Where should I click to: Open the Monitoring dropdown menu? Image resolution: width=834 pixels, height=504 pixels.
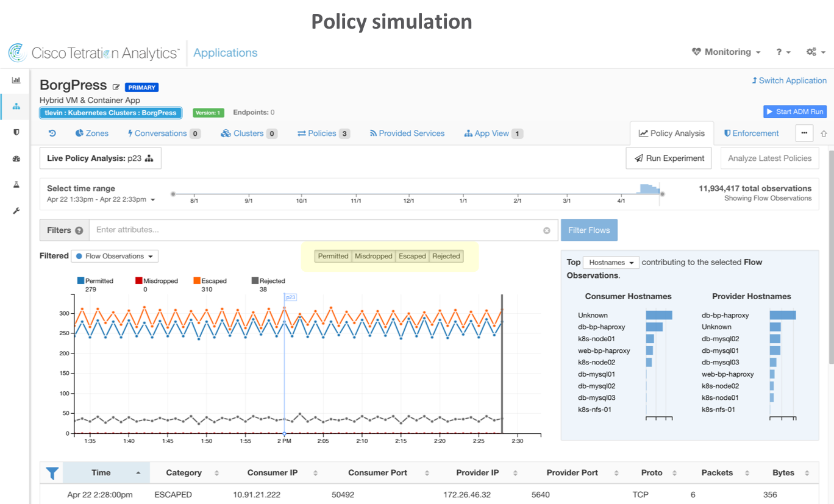coord(727,52)
